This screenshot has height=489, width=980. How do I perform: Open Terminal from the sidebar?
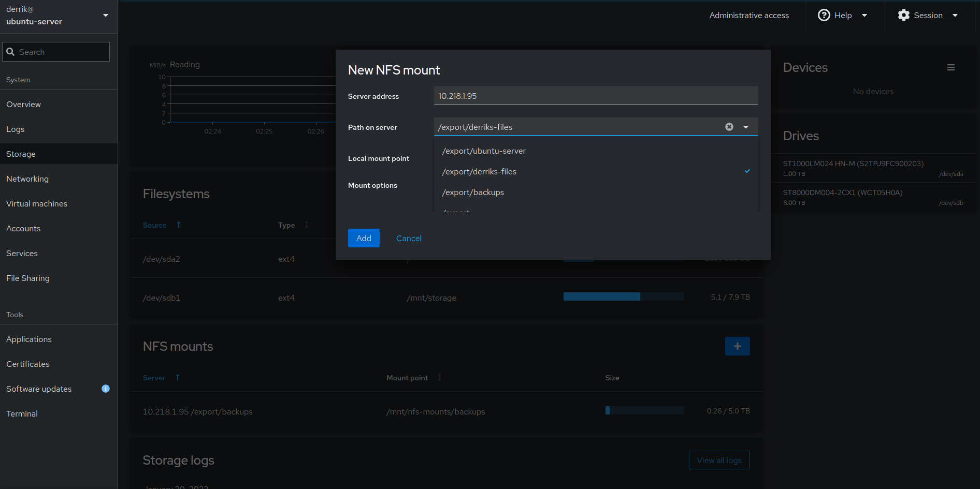[22, 413]
